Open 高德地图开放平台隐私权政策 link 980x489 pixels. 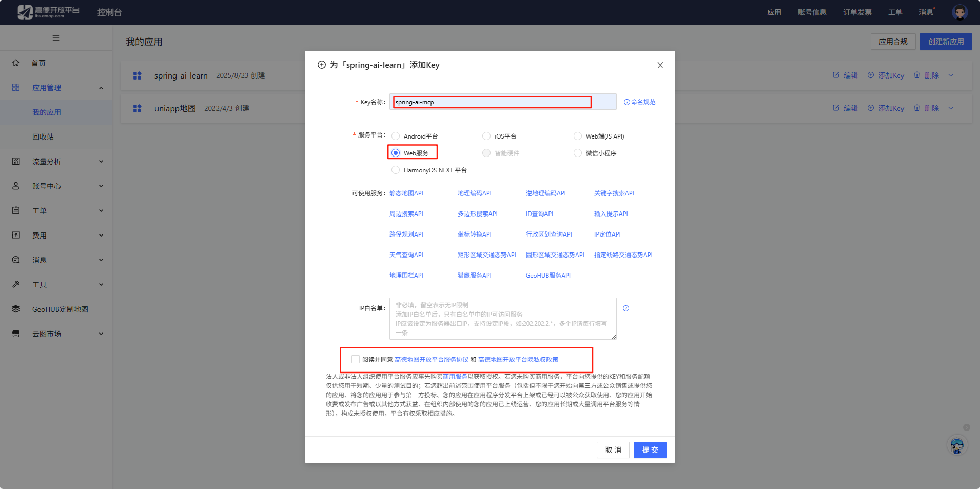pos(518,360)
